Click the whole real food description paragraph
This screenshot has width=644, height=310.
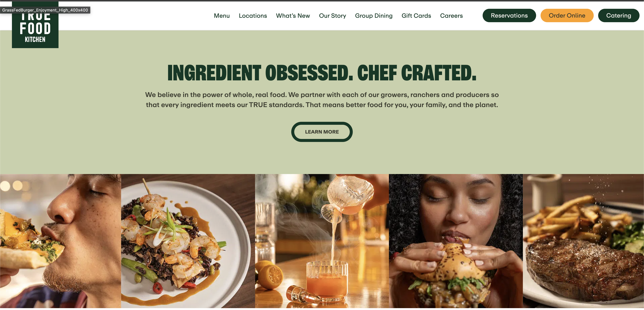click(x=322, y=100)
